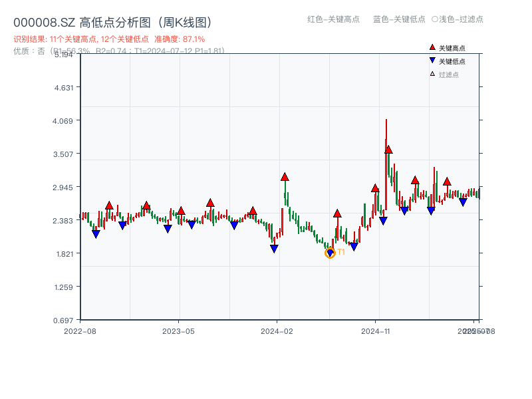Toggle the 关键低点 legend label
The width and height of the screenshot is (532, 399).
click(x=452, y=61)
